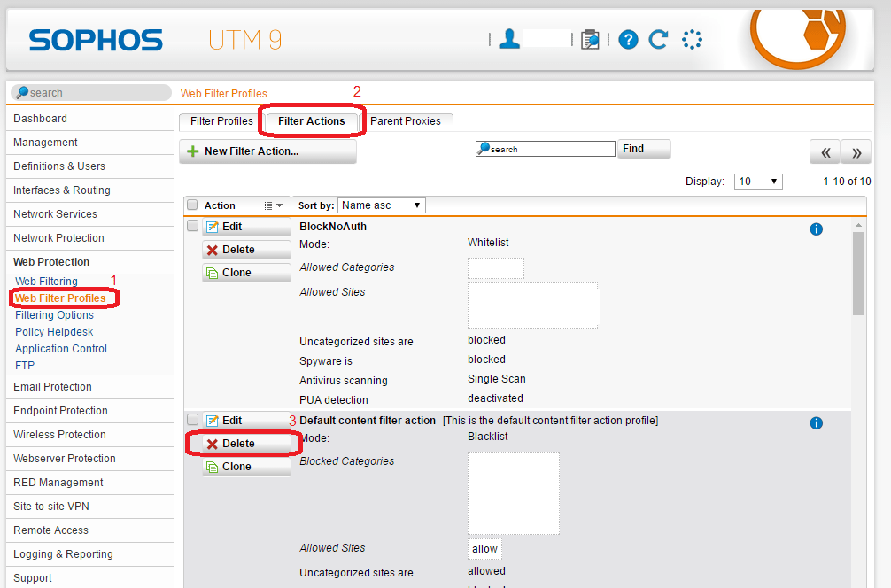Open the Action column list menu icon
The width and height of the screenshot is (891, 588).
(273, 205)
